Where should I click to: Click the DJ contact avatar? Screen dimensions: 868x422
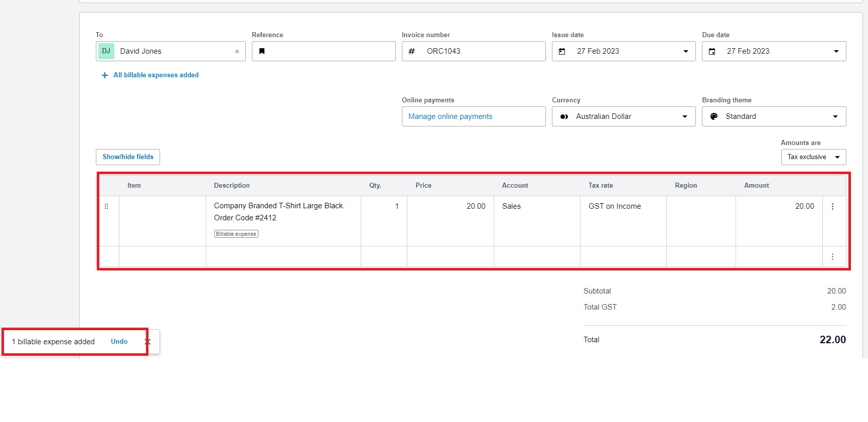(106, 51)
